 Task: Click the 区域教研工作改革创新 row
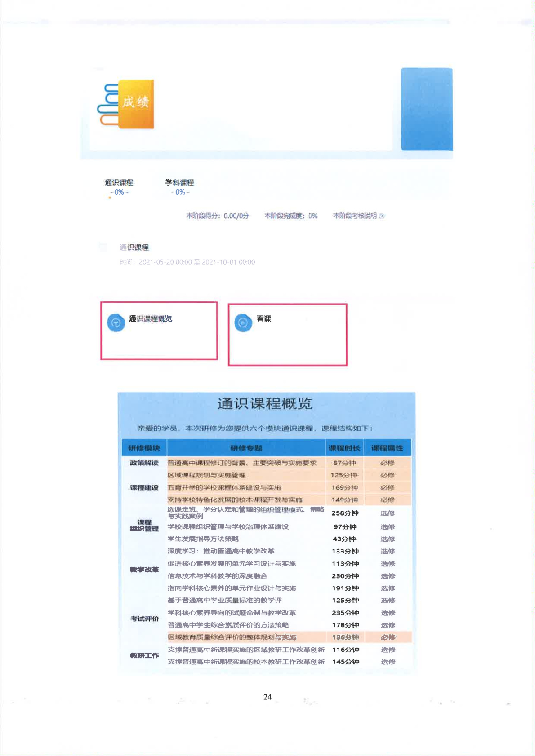[x=289, y=650]
